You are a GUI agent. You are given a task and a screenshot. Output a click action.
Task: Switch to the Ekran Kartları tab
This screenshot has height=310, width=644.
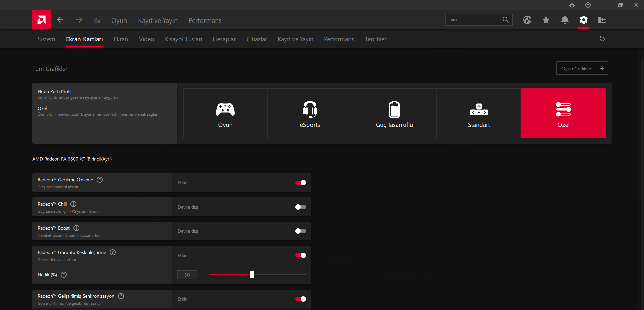(x=85, y=39)
